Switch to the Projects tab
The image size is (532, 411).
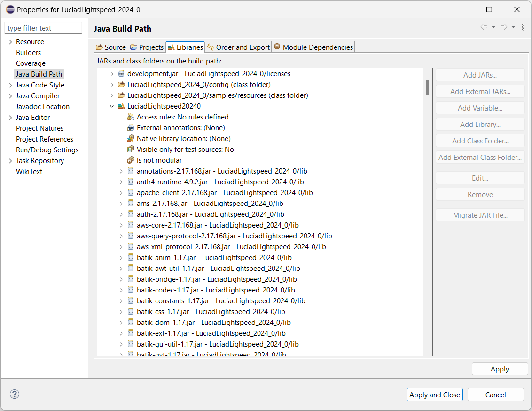[x=147, y=47]
